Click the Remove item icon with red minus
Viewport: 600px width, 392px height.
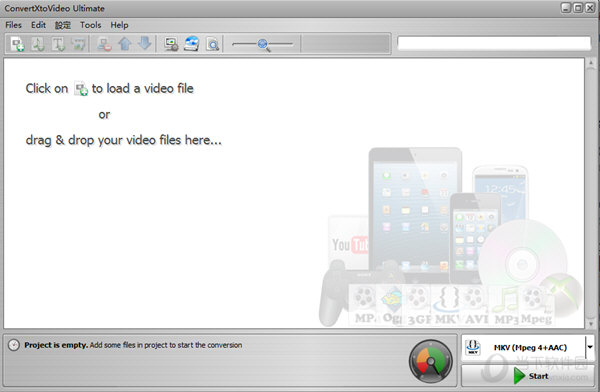(x=104, y=44)
